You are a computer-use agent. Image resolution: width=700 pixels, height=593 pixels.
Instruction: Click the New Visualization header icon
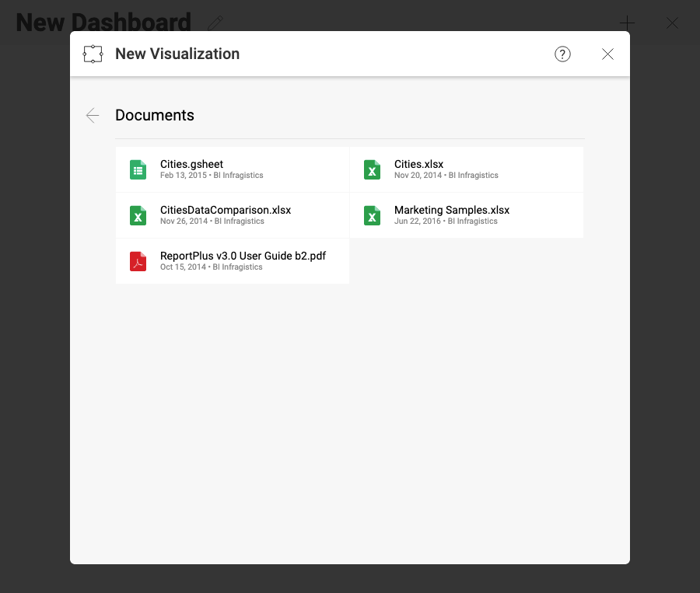pos(93,54)
